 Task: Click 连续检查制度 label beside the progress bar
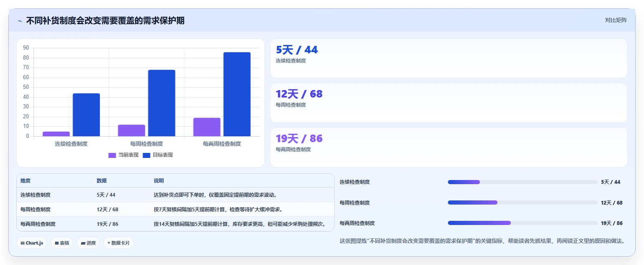[355, 182]
